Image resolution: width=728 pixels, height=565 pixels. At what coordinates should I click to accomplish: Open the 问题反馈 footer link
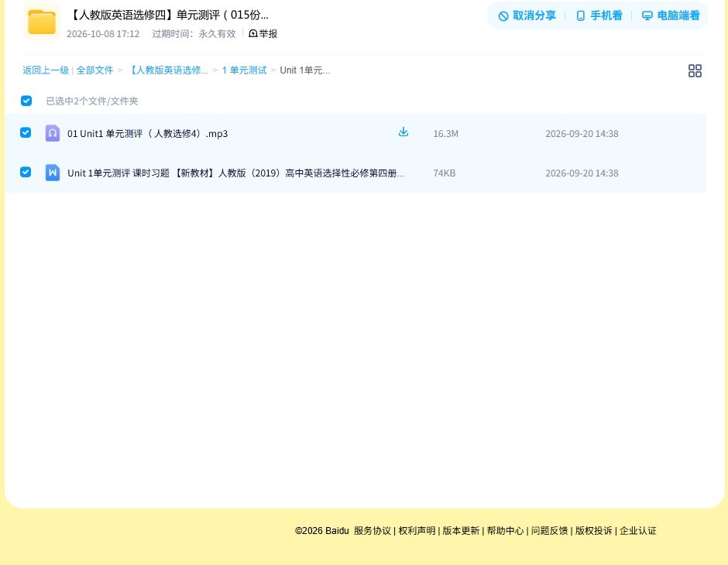(x=549, y=531)
